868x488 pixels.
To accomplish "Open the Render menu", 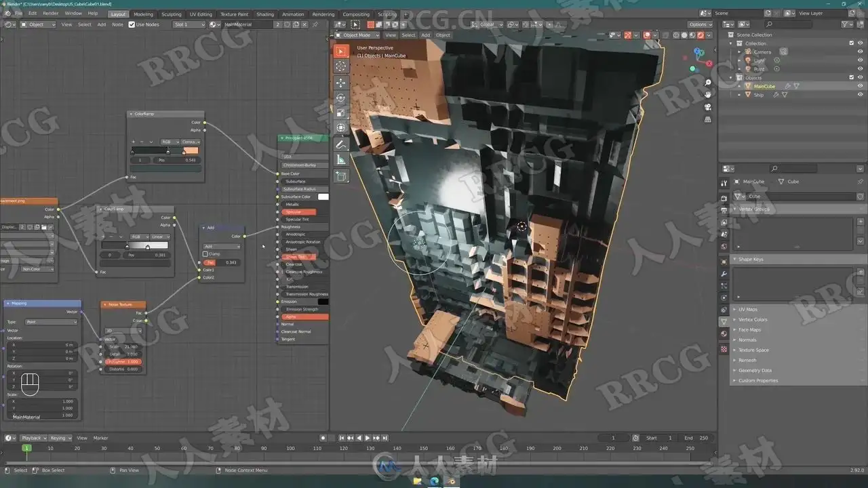I will (51, 13).
